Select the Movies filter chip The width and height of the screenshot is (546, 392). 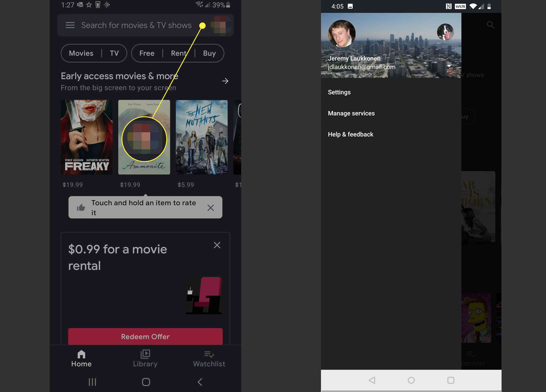[81, 53]
